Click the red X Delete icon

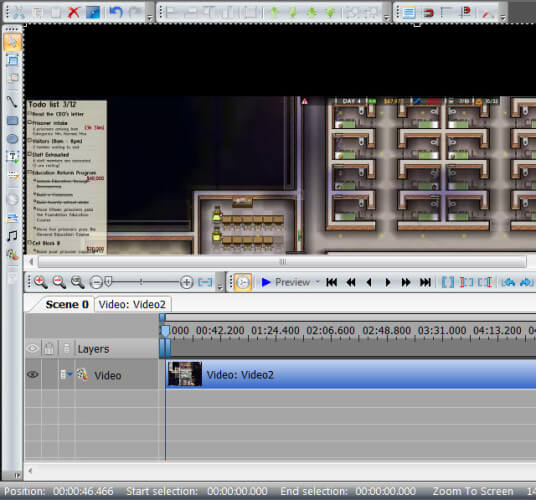pos(73,13)
